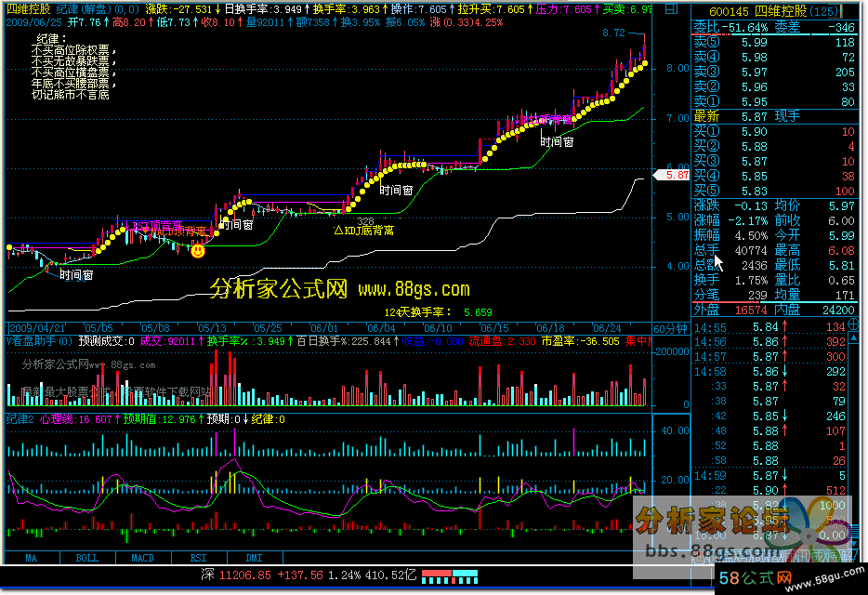This screenshot has height=595, width=868.
Task: Click the △KDJ底背离 signal label
Action: (x=363, y=230)
